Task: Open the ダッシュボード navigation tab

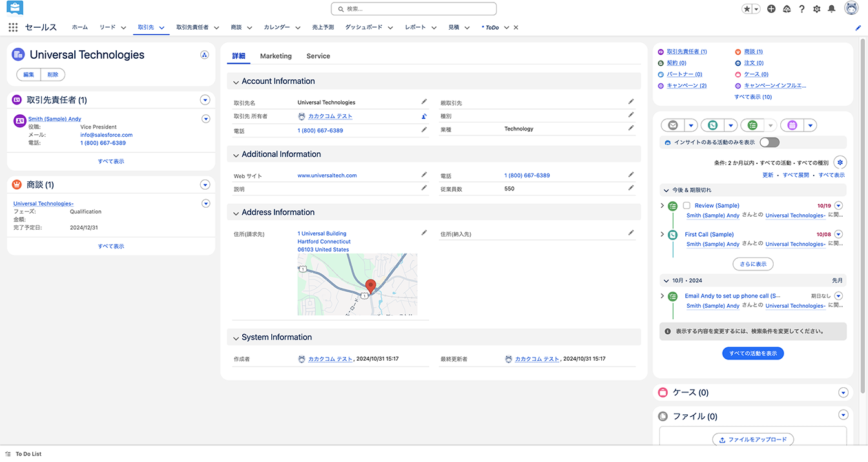Action: 364,28
